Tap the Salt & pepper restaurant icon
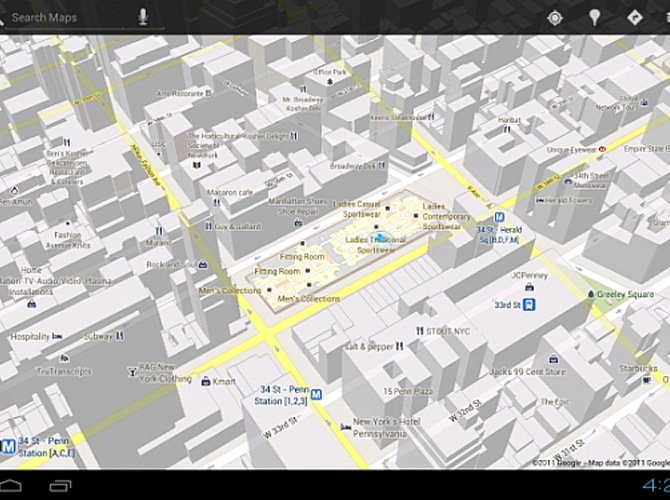Viewport: 670px width, 500px height. pyautogui.click(x=400, y=347)
